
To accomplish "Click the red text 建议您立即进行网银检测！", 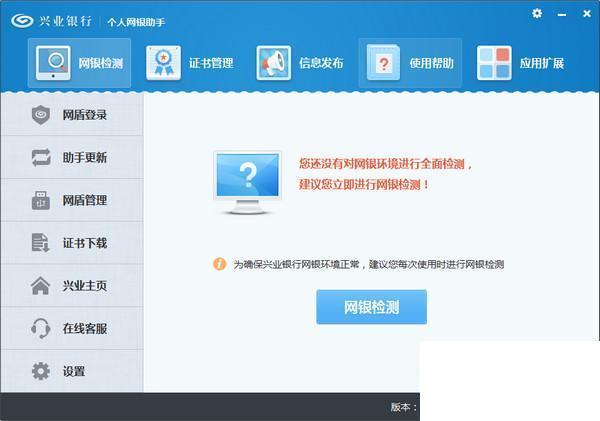I will point(364,184).
